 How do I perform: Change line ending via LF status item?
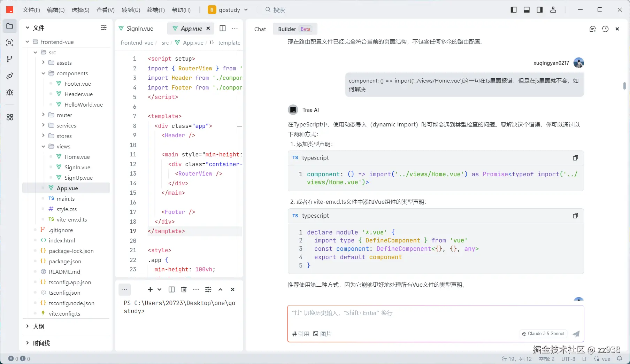585,359
